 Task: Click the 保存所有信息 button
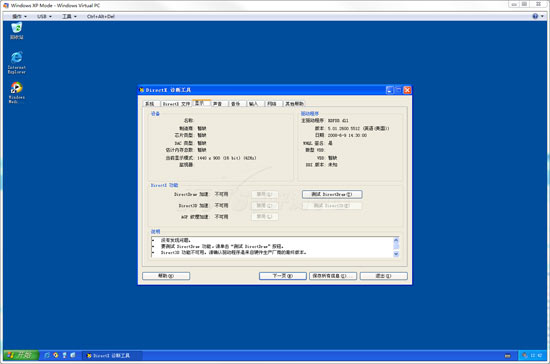pyautogui.click(x=333, y=276)
